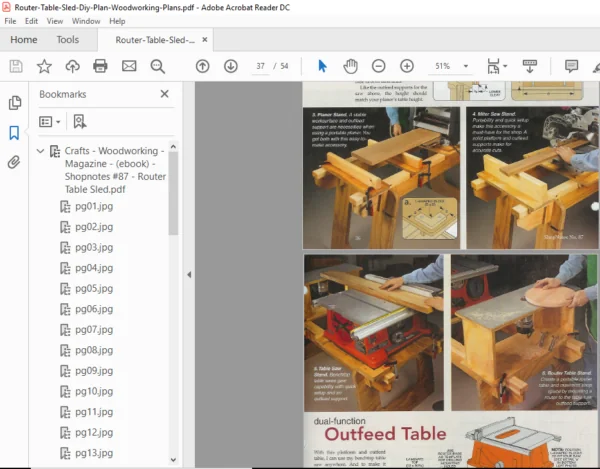Open bookmark options list dropdown

pos(50,122)
